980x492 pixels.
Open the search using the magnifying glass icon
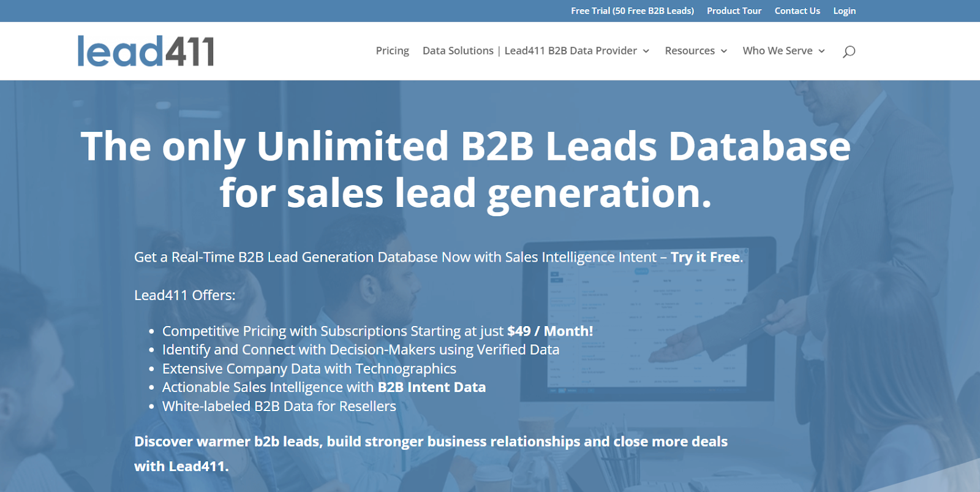click(849, 51)
